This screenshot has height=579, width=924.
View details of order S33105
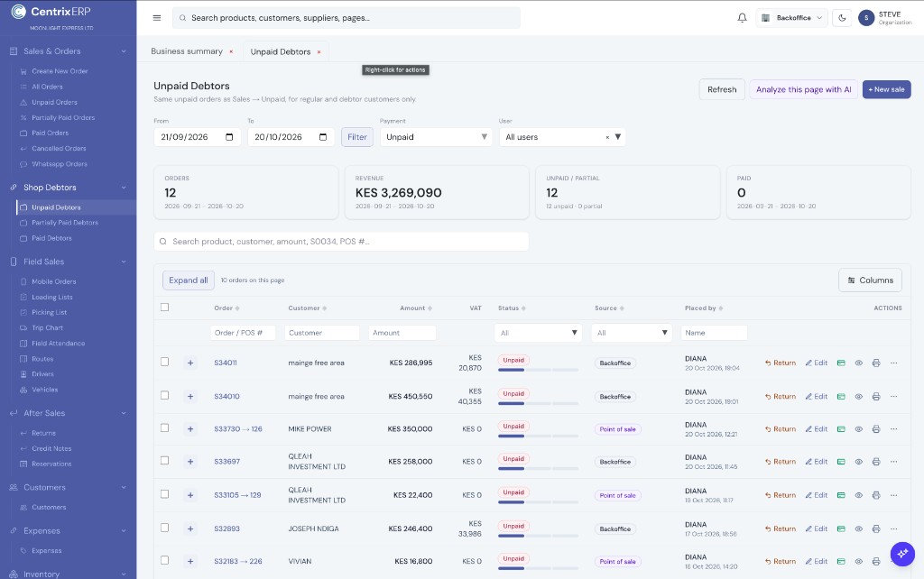point(859,495)
